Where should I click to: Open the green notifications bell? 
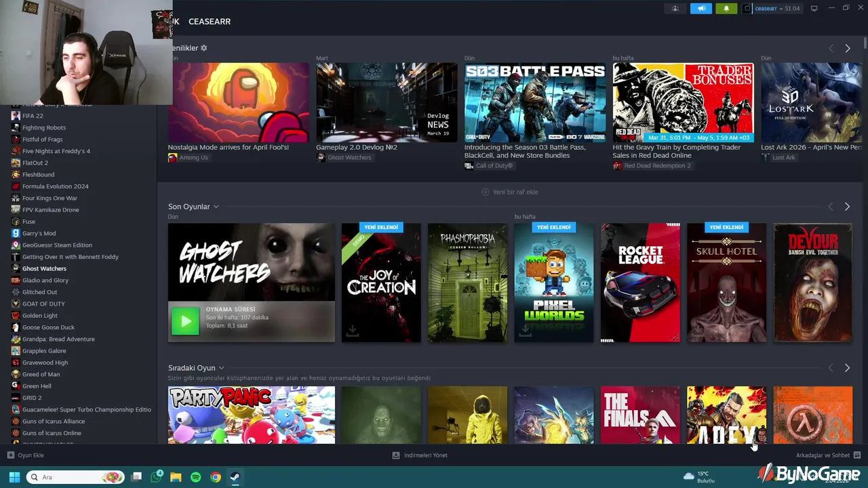coord(726,9)
